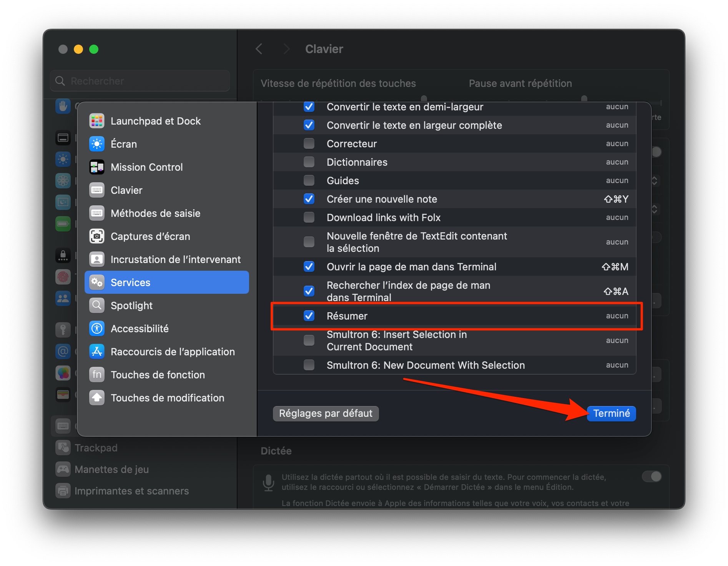Click the Spotlight magnifier icon

pos(97,306)
